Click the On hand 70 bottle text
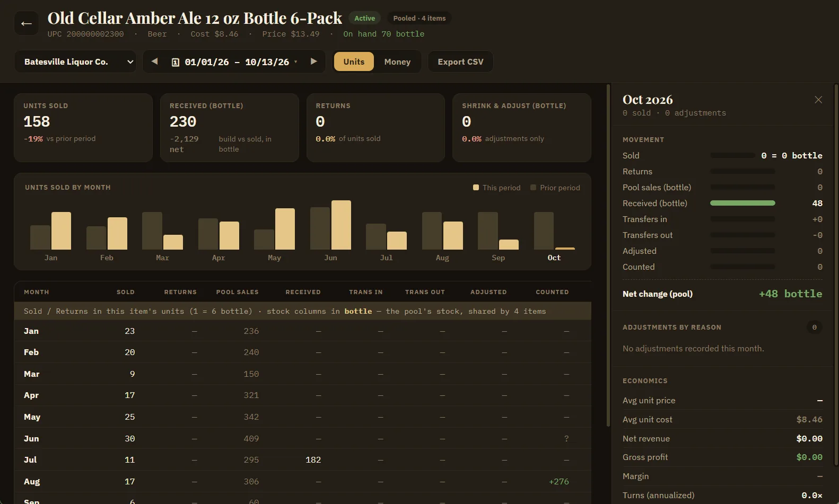The width and height of the screenshot is (839, 504). click(383, 34)
